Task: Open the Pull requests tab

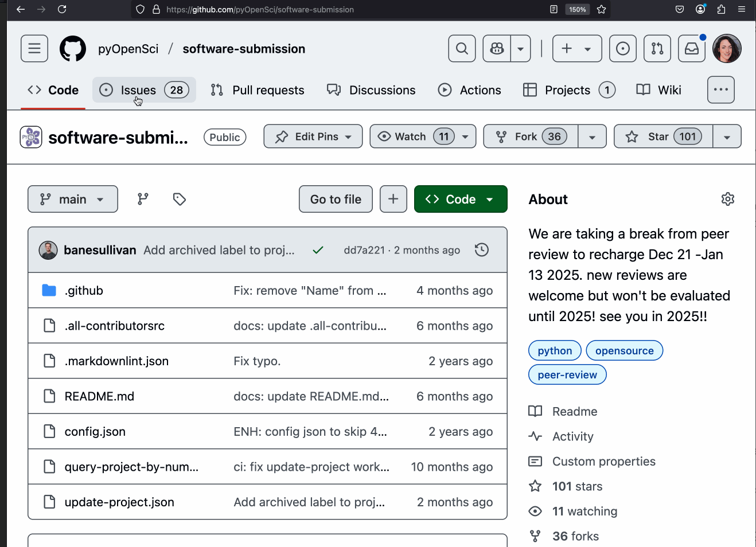Action: [258, 90]
